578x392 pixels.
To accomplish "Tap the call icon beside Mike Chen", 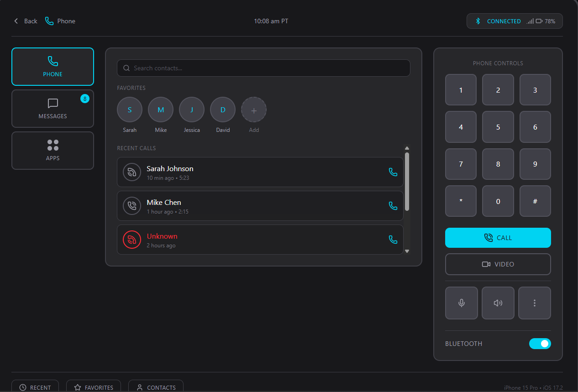I will (x=393, y=206).
